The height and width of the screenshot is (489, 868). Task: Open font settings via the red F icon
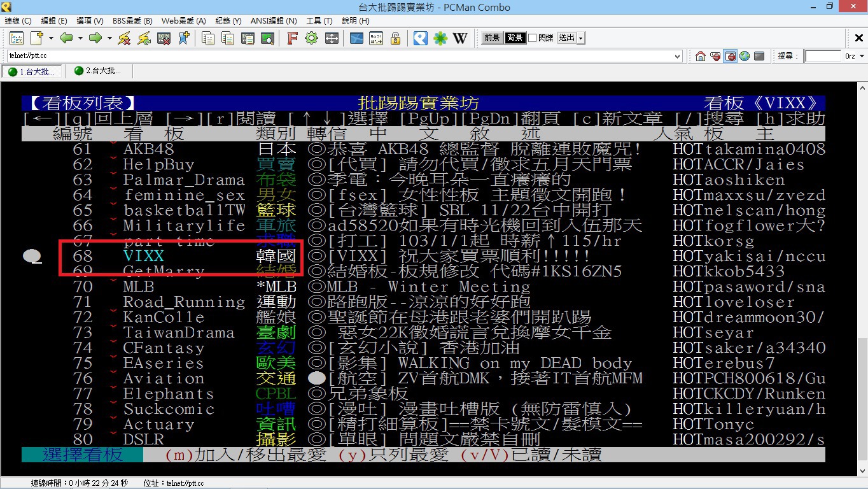point(292,38)
